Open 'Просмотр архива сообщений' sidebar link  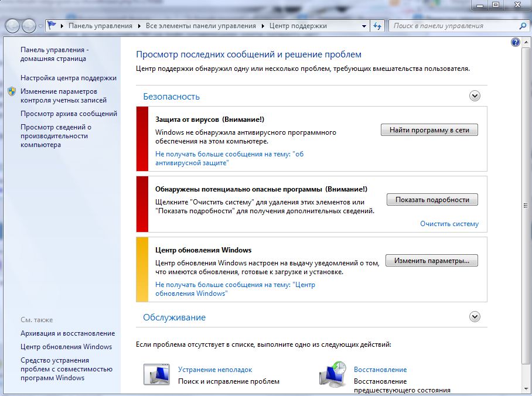pyautogui.click(x=69, y=114)
